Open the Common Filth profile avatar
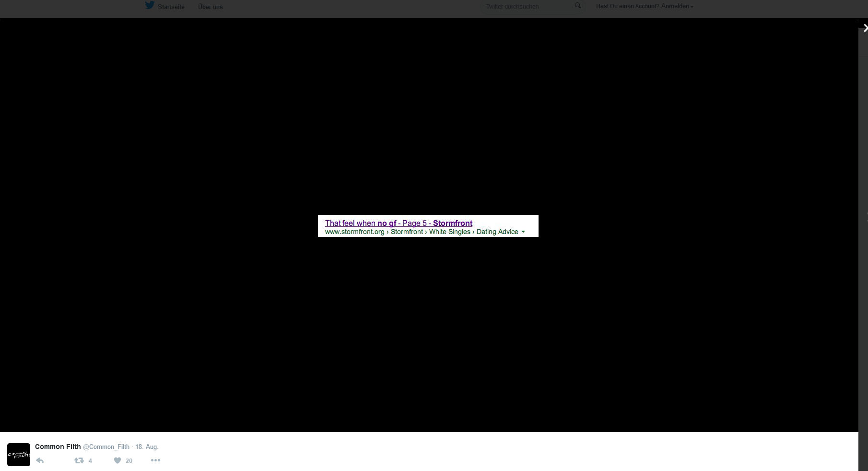 19,455
